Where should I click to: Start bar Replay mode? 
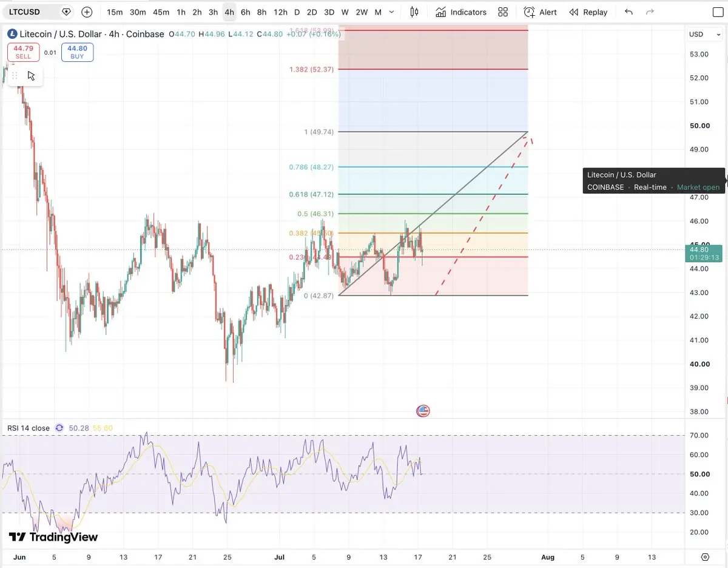tap(588, 12)
